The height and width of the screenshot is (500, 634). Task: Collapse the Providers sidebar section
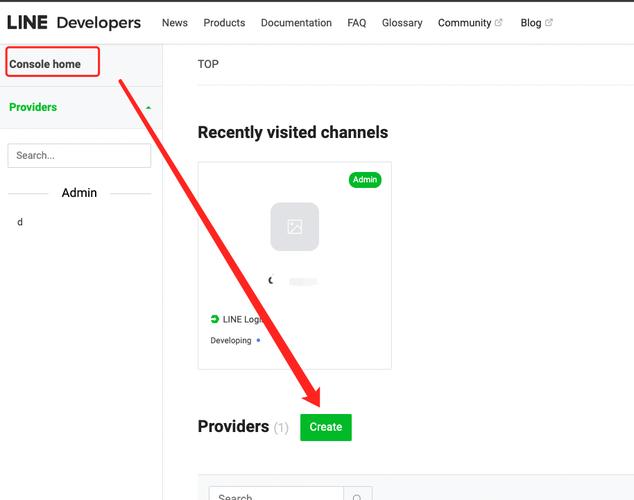[148, 108]
